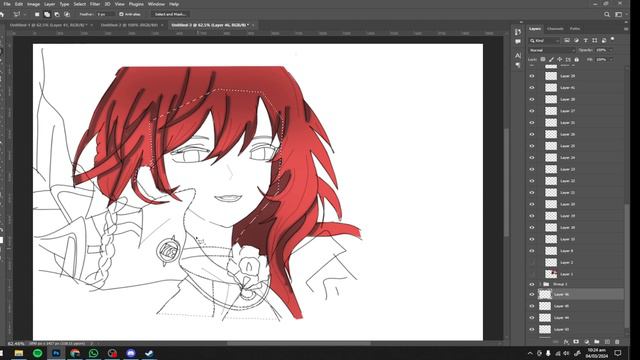
Task: Click the Lock image pixels brush icon
Action: (551, 60)
